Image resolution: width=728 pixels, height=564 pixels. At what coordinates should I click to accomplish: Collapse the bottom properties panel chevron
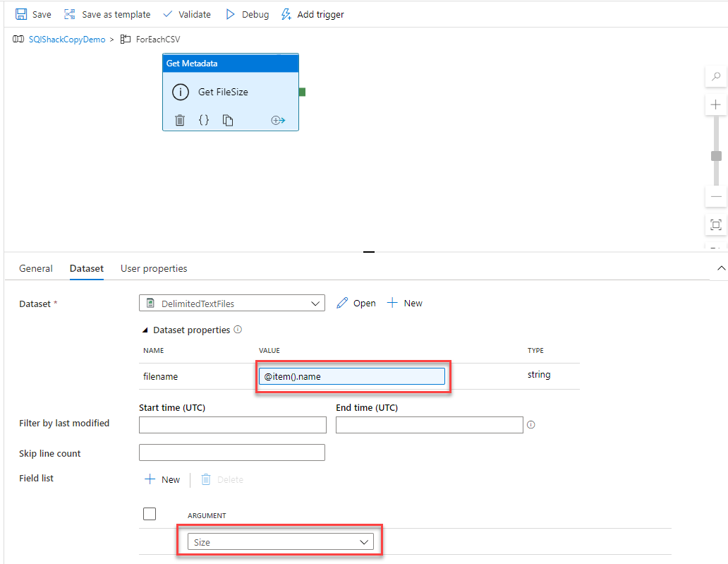(x=721, y=268)
